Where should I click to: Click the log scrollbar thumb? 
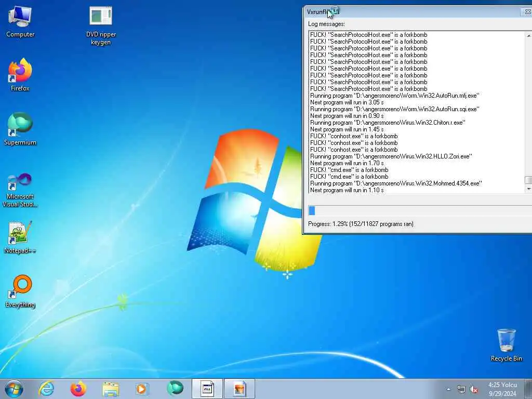[528, 180]
